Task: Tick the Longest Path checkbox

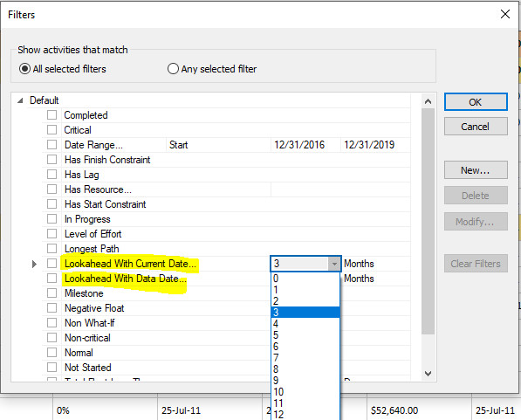Action: click(51, 248)
